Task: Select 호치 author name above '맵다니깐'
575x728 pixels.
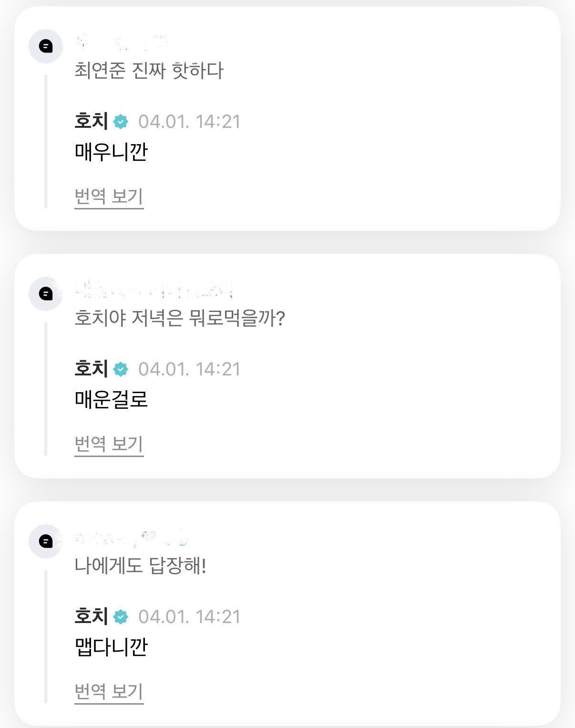Action: [92, 616]
